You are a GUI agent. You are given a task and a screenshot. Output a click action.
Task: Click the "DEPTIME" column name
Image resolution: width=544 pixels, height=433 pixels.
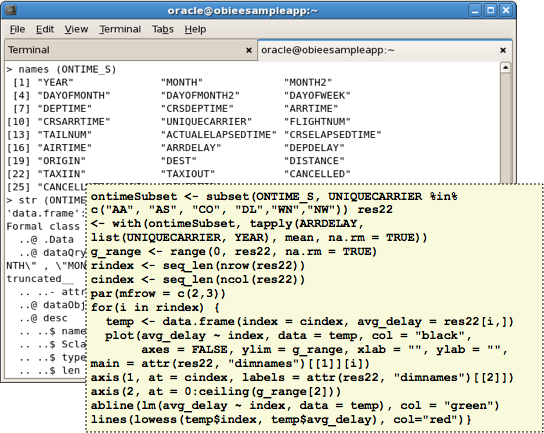[x=65, y=109]
